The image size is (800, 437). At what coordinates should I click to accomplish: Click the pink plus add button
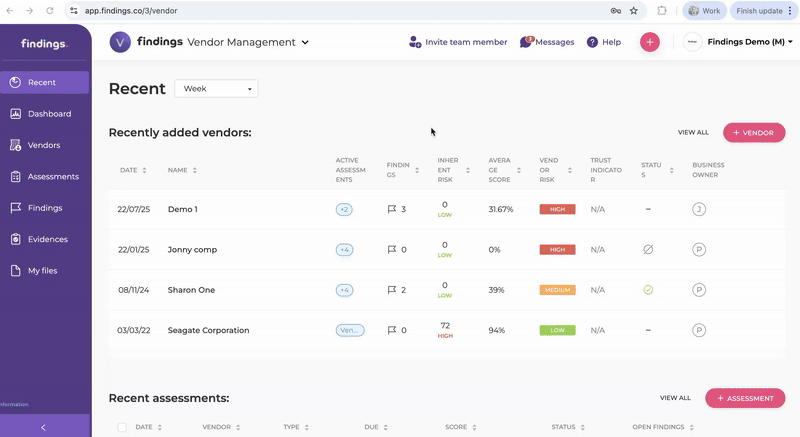tap(650, 42)
